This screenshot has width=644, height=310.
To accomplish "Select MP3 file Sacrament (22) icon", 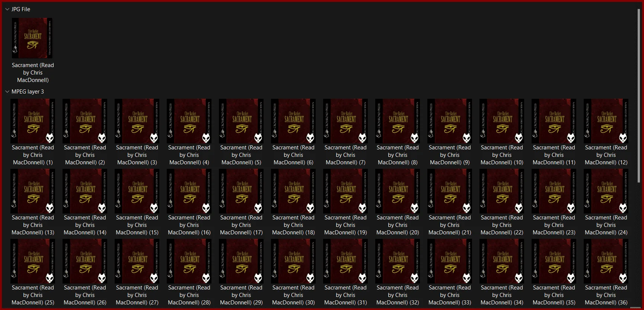I will point(502,191).
